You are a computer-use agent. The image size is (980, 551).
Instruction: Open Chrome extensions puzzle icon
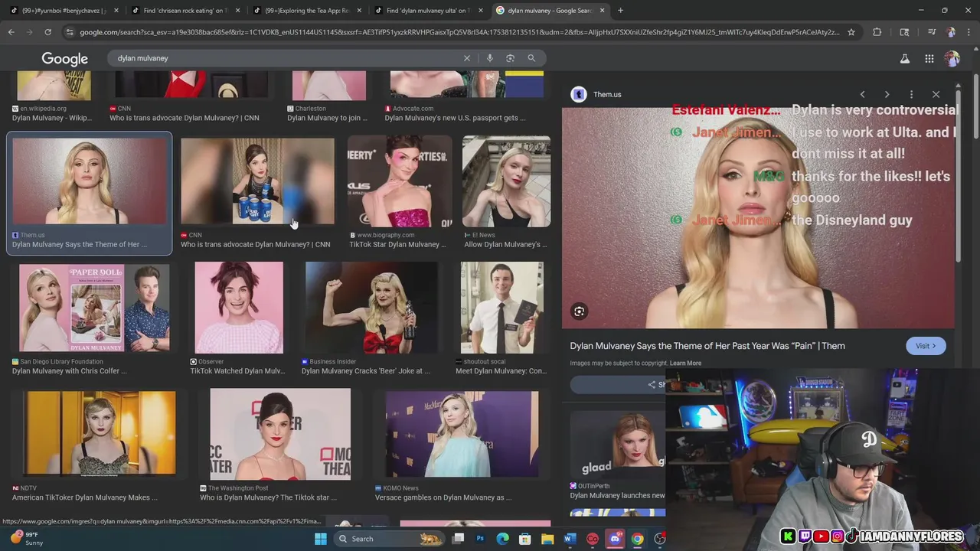tap(877, 32)
